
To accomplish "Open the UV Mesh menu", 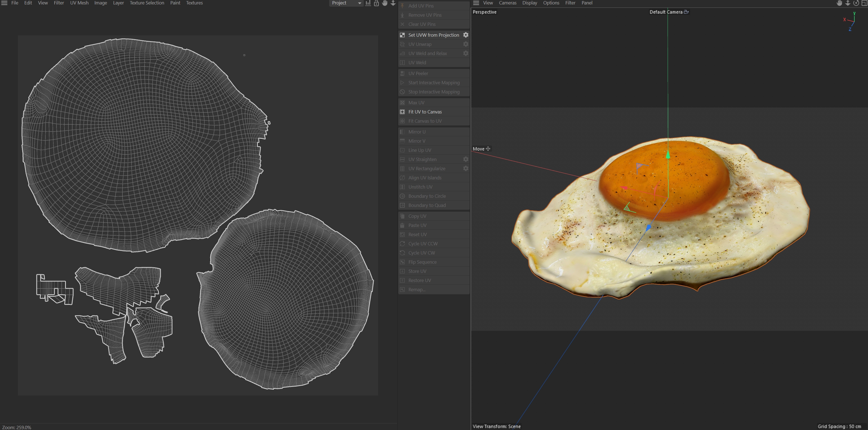I will pyautogui.click(x=79, y=3).
